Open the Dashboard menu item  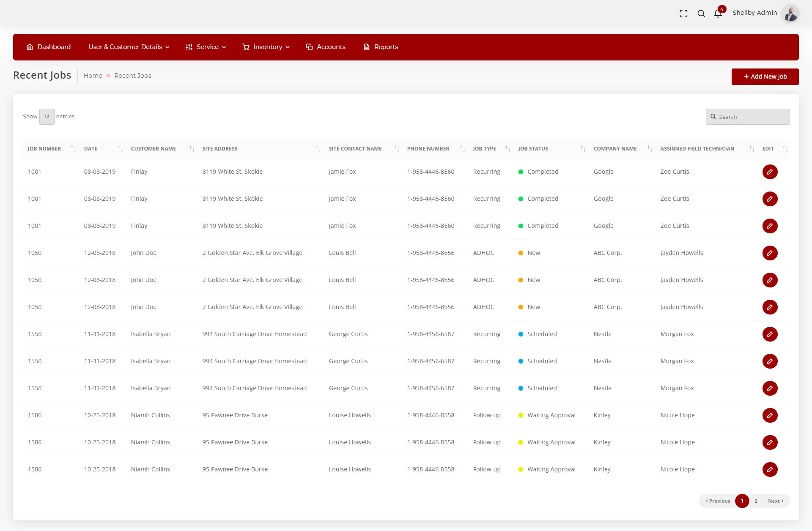pyautogui.click(x=49, y=47)
